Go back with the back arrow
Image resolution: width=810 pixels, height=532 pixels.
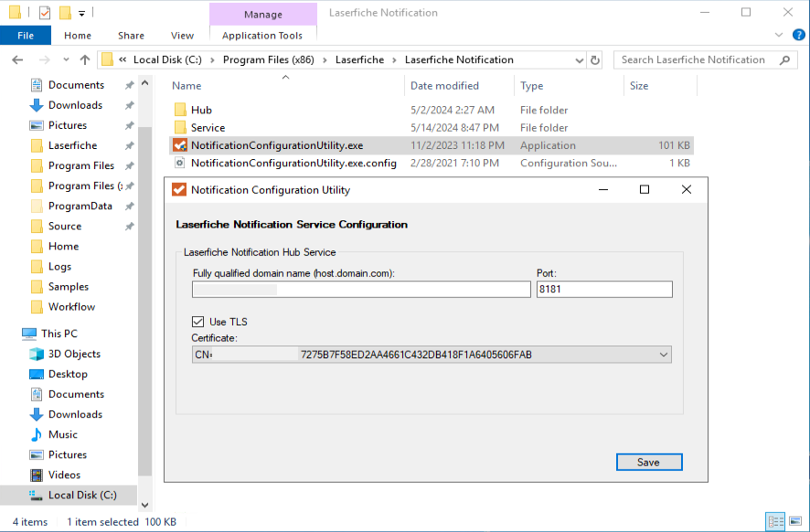17,60
